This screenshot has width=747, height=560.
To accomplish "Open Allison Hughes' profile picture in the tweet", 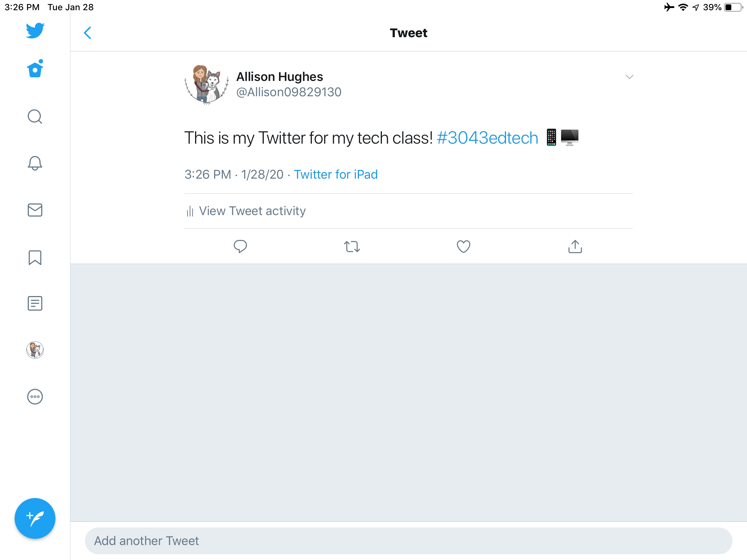I will coord(207,84).
